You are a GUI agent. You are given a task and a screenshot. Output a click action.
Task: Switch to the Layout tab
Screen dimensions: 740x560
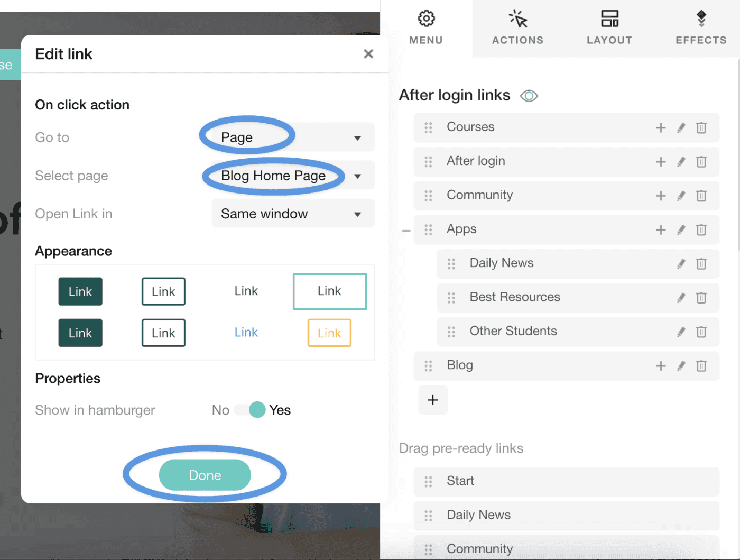609,27
